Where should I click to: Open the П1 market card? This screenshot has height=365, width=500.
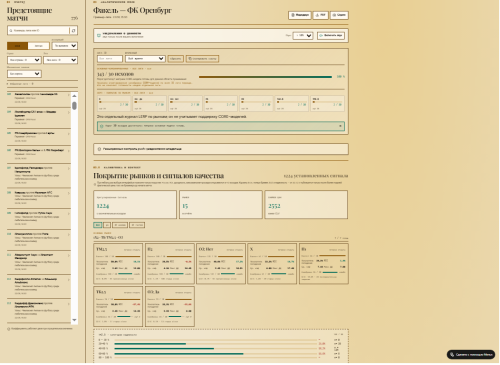point(324,264)
